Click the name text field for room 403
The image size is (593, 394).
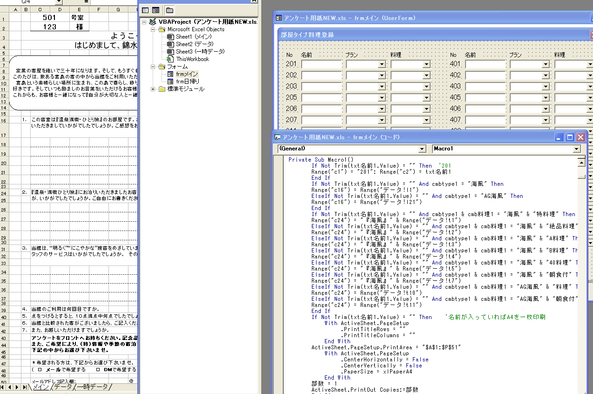(x=486, y=87)
